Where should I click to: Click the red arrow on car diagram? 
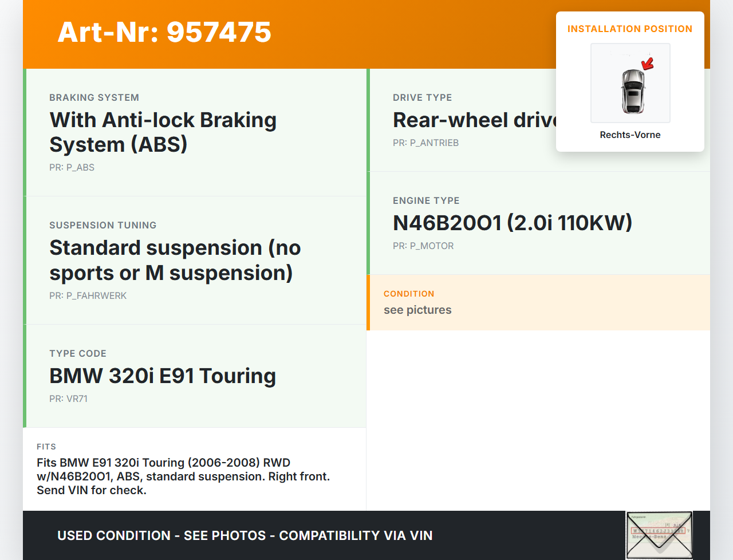coord(648,63)
